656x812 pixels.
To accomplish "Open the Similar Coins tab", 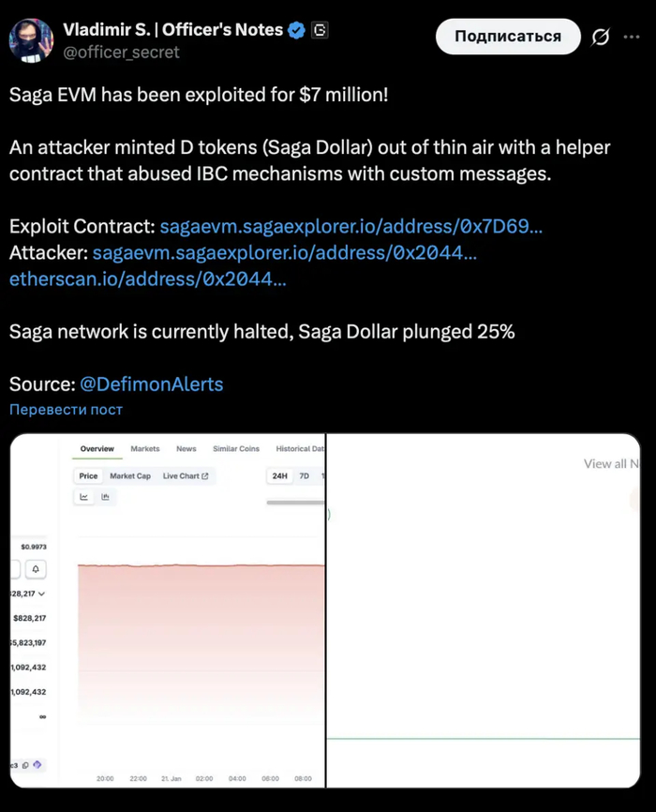I will click(236, 449).
